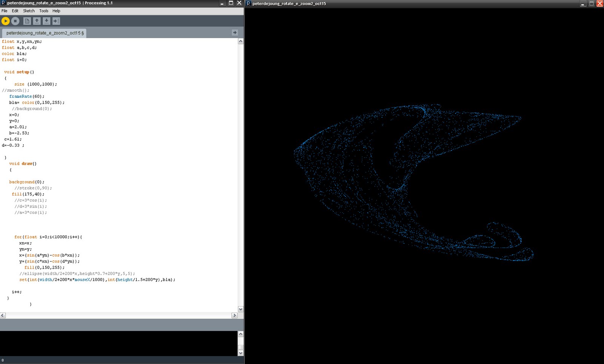604x364 pixels.
Task: Create a new sketch
Action: point(27,21)
